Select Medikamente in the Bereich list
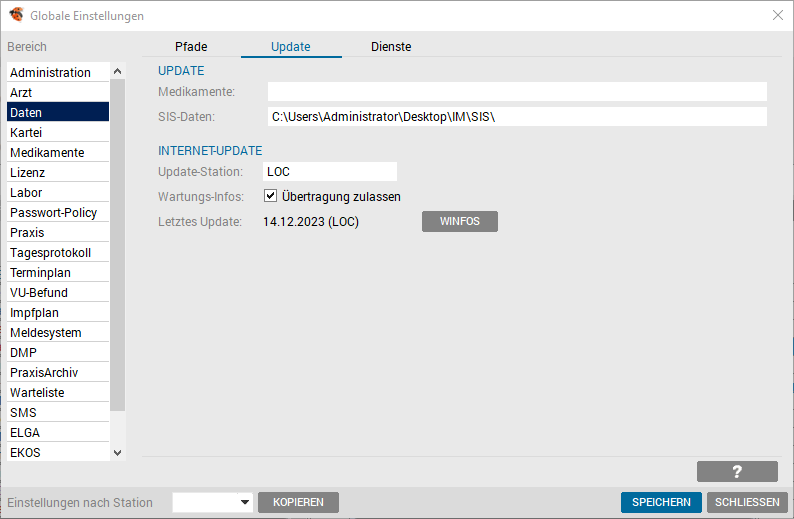794x519 pixels. coord(58,152)
